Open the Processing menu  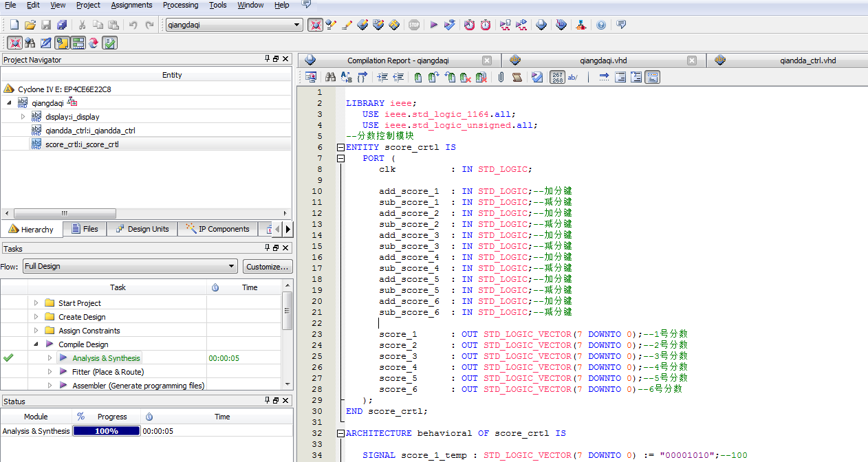[x=180, y=5]
